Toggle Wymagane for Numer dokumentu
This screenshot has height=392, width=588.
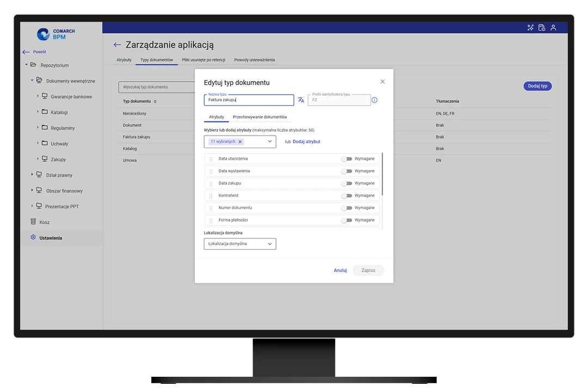coord(346,208)
